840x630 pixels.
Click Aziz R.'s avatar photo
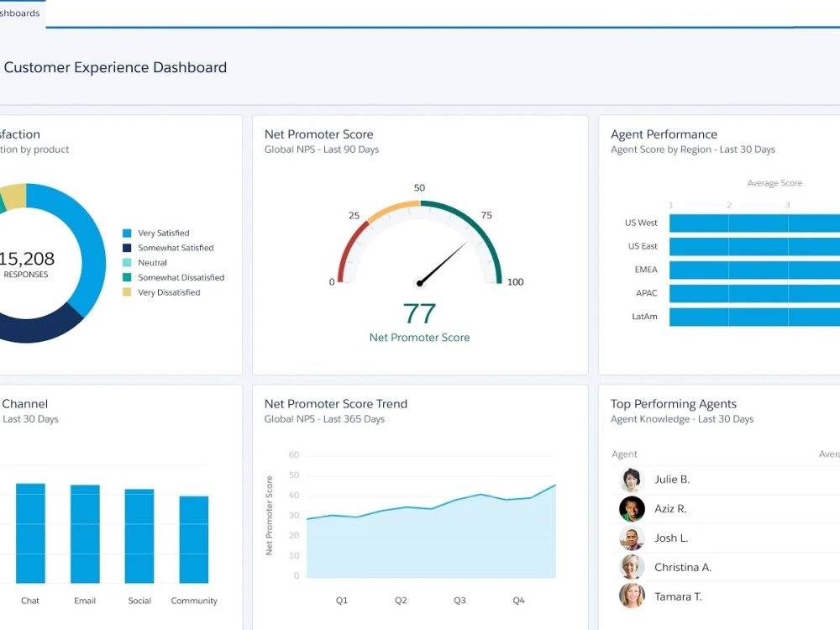click(x=632, y=508)
